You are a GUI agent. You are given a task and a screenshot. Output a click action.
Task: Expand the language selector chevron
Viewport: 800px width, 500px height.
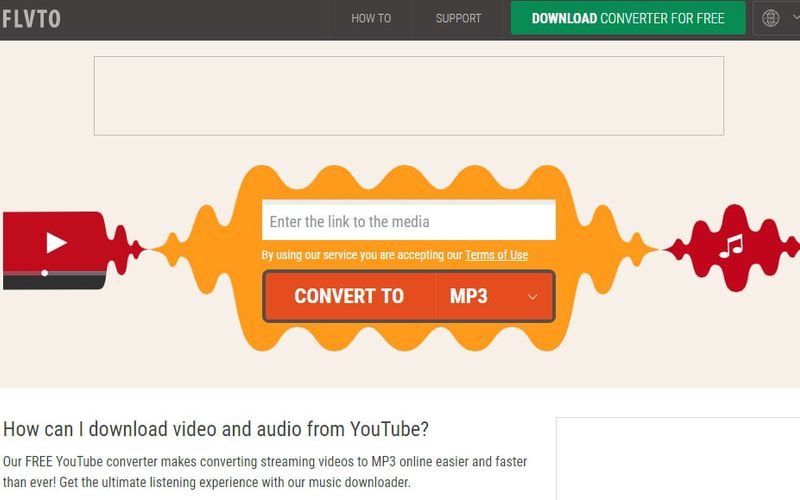click(795, 17)
